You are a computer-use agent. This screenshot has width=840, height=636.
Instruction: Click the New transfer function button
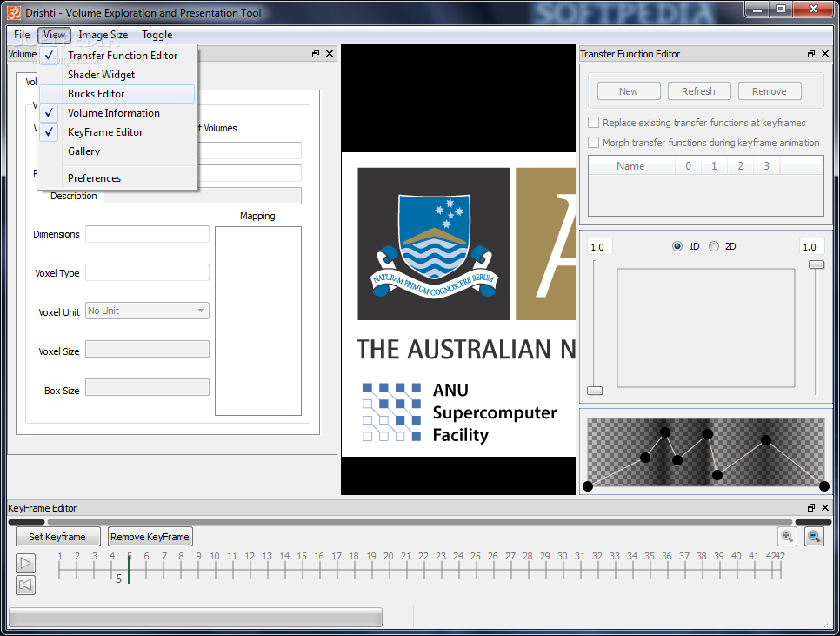click(x=629, y=91)
